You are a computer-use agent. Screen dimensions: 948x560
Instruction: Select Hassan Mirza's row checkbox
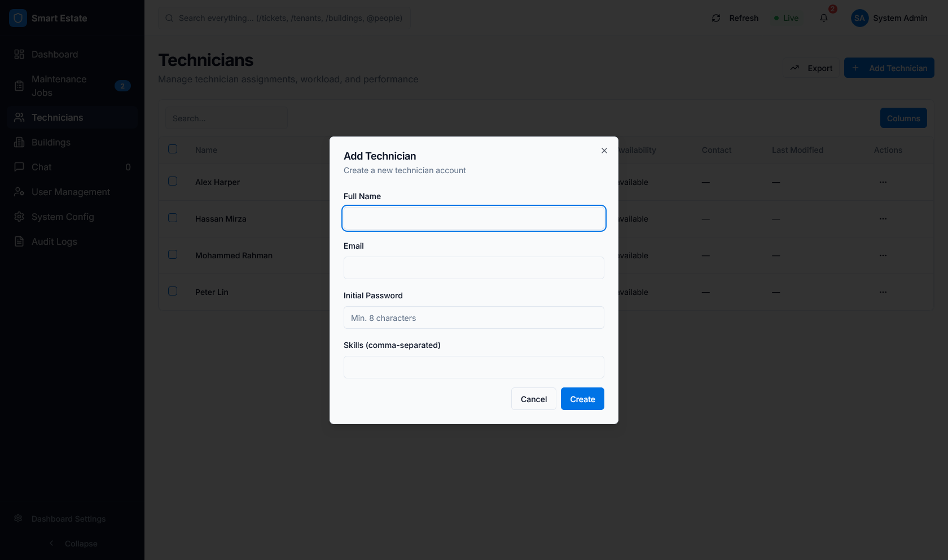[173, 218]
